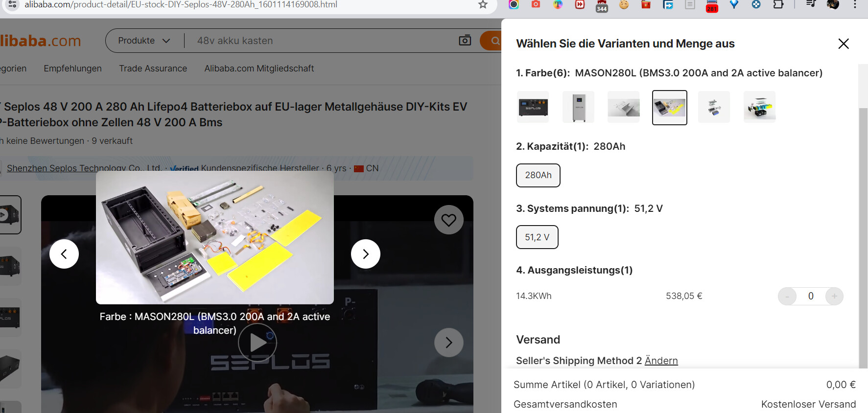Click the blue diamond extension icon
The height and width of the screenshot is (413, 868).
tap(734, 4)
